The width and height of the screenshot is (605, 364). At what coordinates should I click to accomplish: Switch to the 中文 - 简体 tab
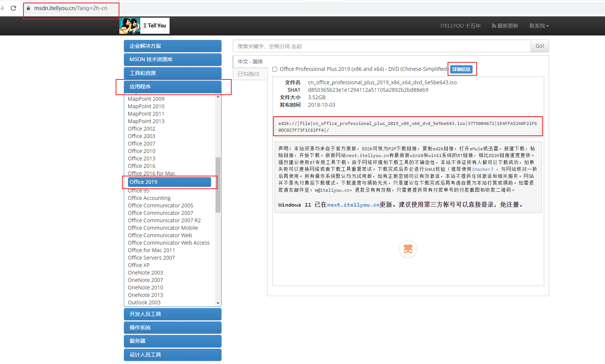pyautogui.click(x=250, y=62)
